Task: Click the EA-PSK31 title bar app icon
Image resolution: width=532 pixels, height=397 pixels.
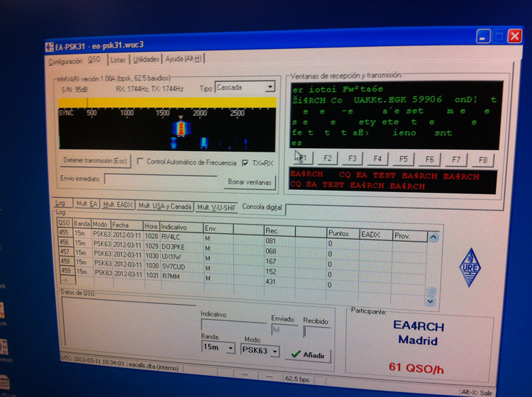Action: (49, 47)
